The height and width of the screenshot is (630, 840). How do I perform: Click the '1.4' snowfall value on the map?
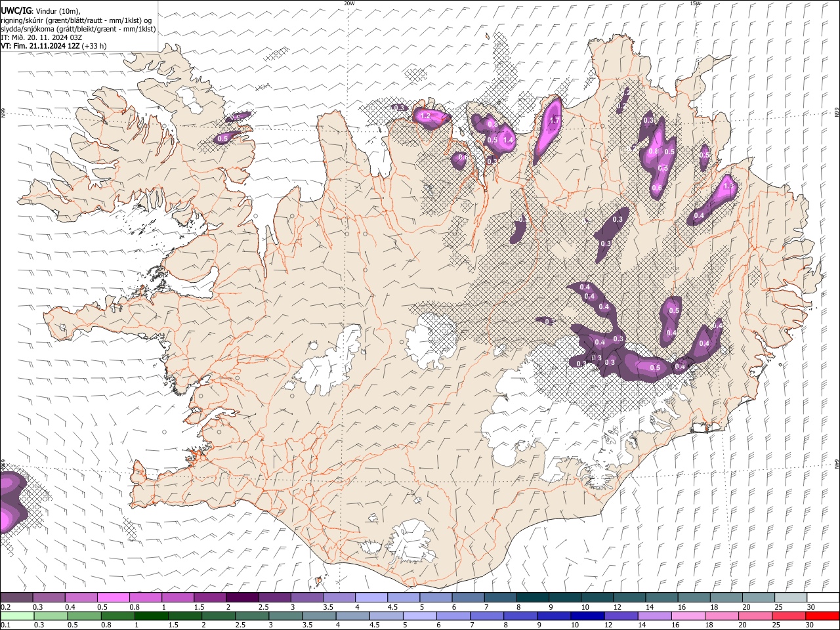coord(508,140)
